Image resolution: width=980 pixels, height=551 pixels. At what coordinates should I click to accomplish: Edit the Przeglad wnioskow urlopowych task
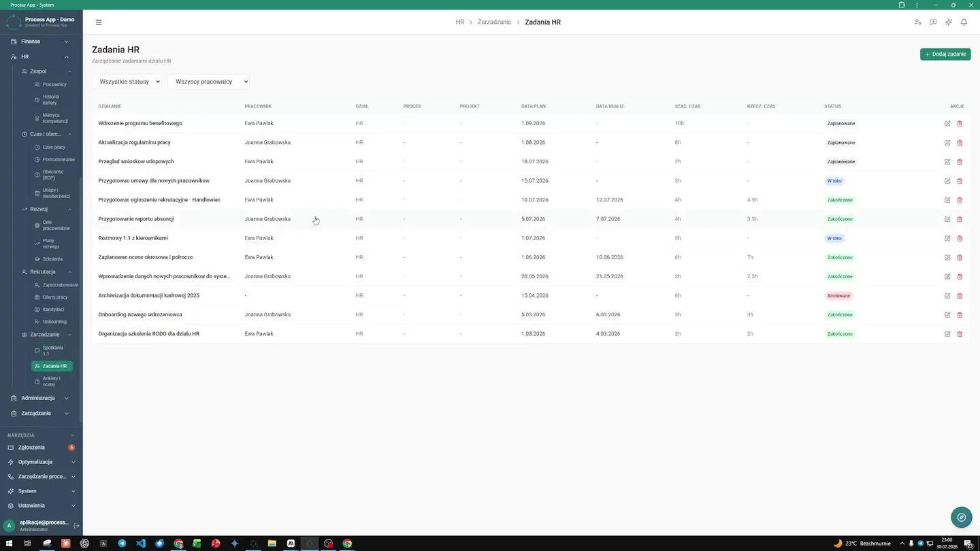947,162
